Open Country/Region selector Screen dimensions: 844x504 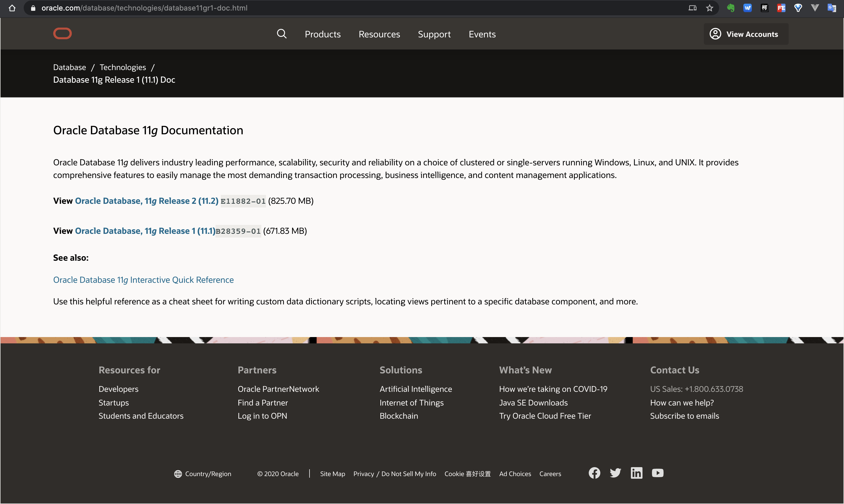[203, 474]
